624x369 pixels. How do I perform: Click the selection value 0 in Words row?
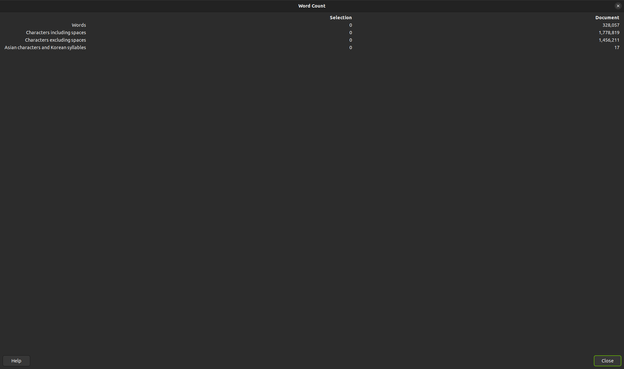tap(351, 25)
